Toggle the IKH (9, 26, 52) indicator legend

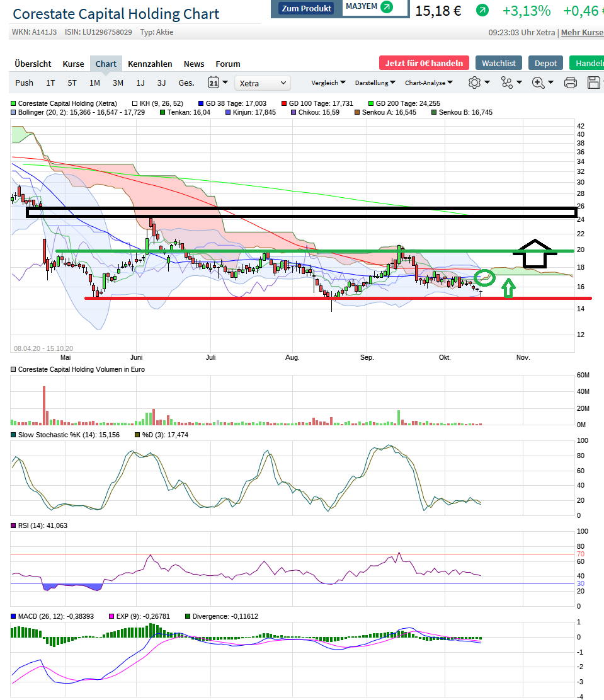click(x=157, y=103)
